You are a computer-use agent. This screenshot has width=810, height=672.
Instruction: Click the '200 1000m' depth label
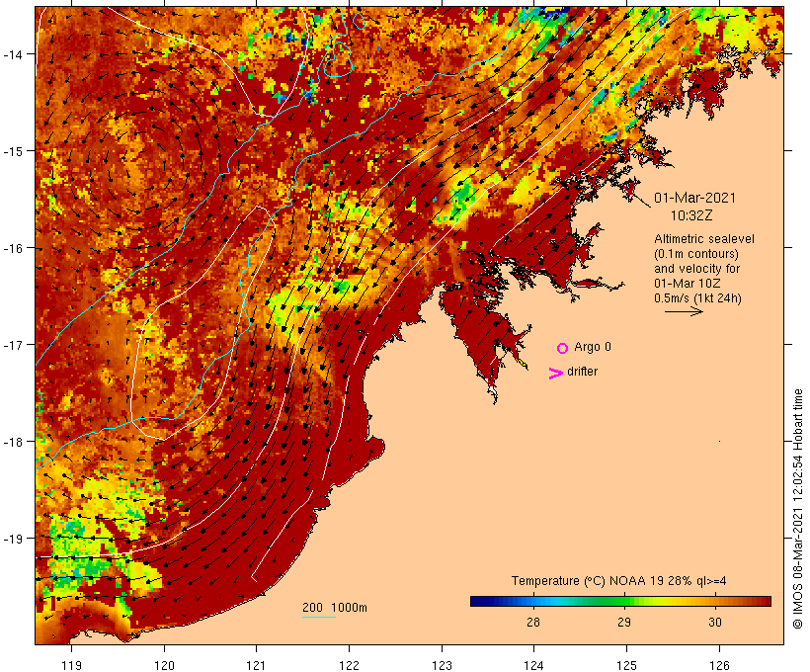point(335,608)
